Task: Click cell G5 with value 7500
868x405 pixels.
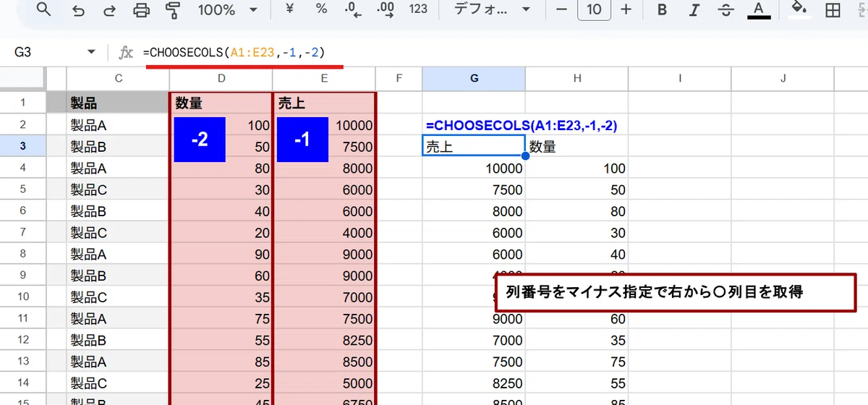Action: (474, 189)
